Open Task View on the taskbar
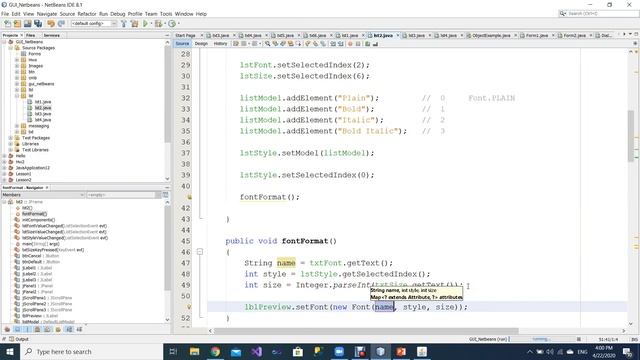640x360 pixels. (173, 351)
